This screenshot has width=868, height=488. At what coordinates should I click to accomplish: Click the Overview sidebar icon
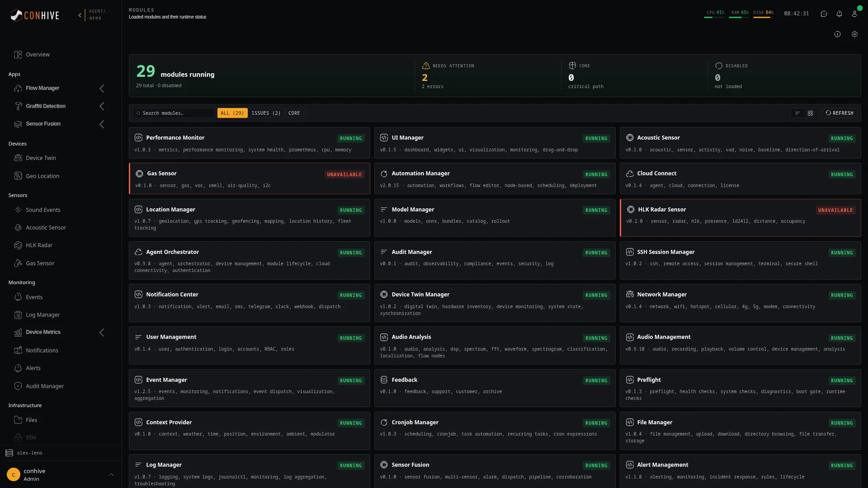click(x=18, y=55)
